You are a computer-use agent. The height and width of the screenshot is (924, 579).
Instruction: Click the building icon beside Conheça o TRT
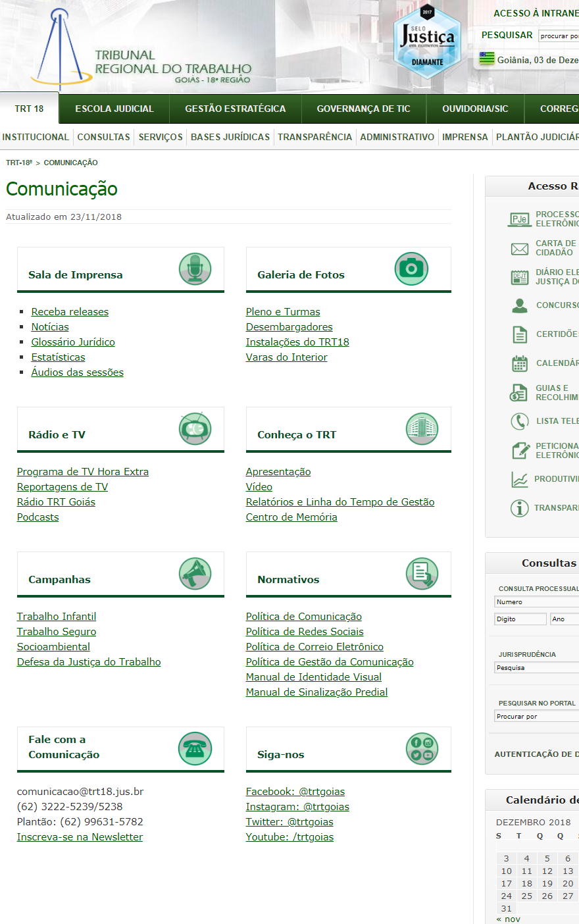point(422,429)
